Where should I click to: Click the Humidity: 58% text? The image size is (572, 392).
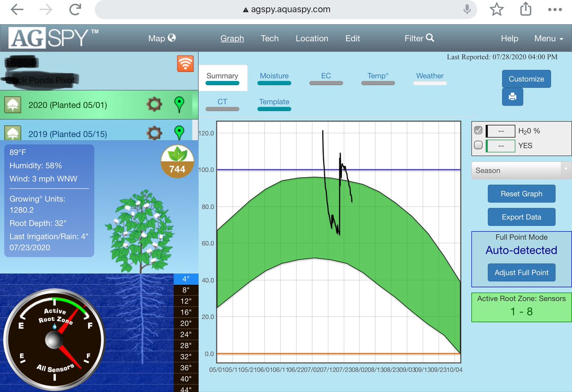click(36, 165)
